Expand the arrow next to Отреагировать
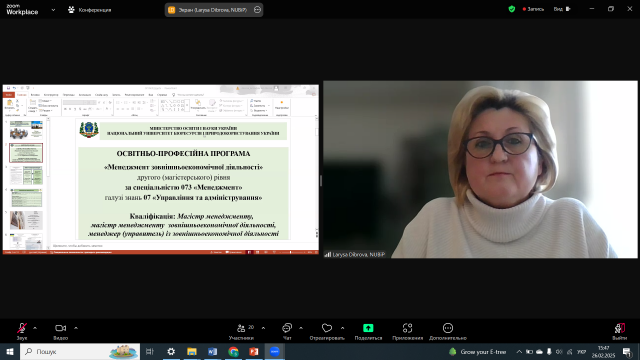Screen dimensions: 640x360 click(342, 328)
